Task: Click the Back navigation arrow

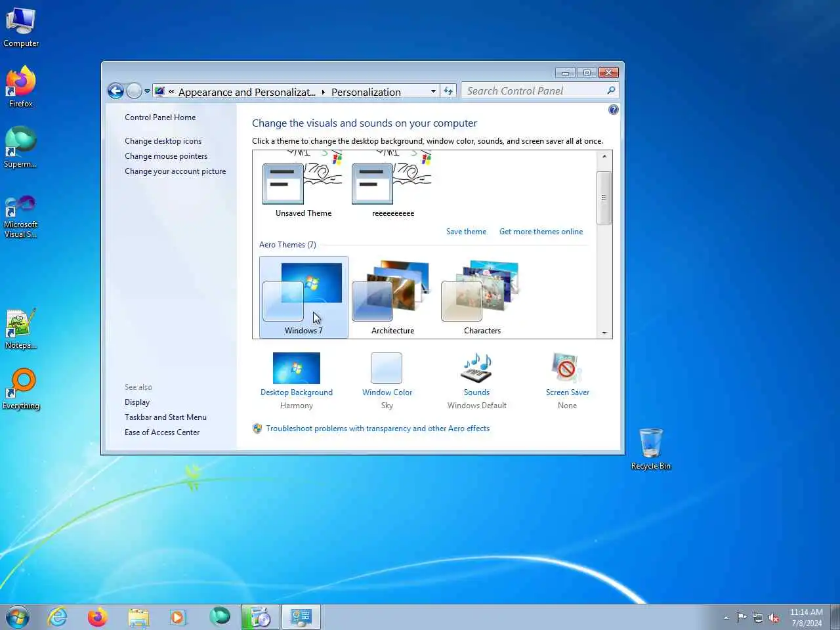Action: [x=115, y=91]
